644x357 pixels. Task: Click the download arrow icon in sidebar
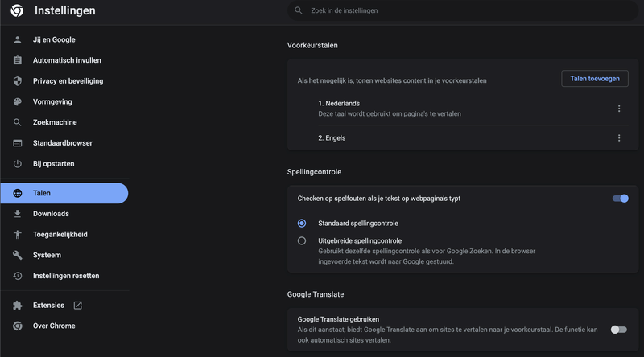[x=17, y=214]
